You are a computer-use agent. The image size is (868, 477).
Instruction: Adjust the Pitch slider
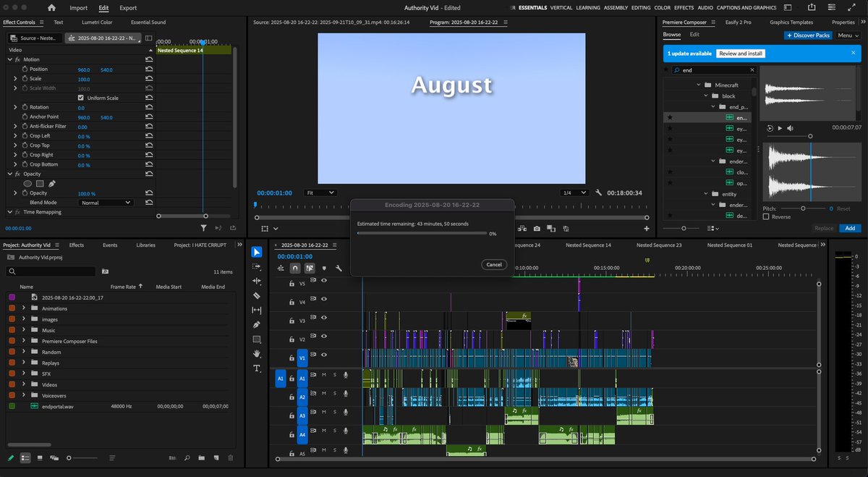(801, 208)
